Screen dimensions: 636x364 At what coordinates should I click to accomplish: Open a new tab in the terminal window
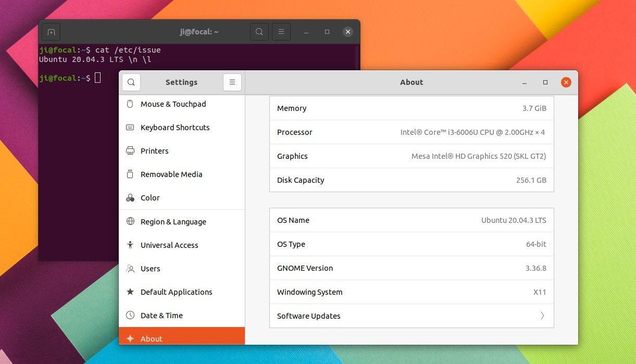(x=51, y=32)
